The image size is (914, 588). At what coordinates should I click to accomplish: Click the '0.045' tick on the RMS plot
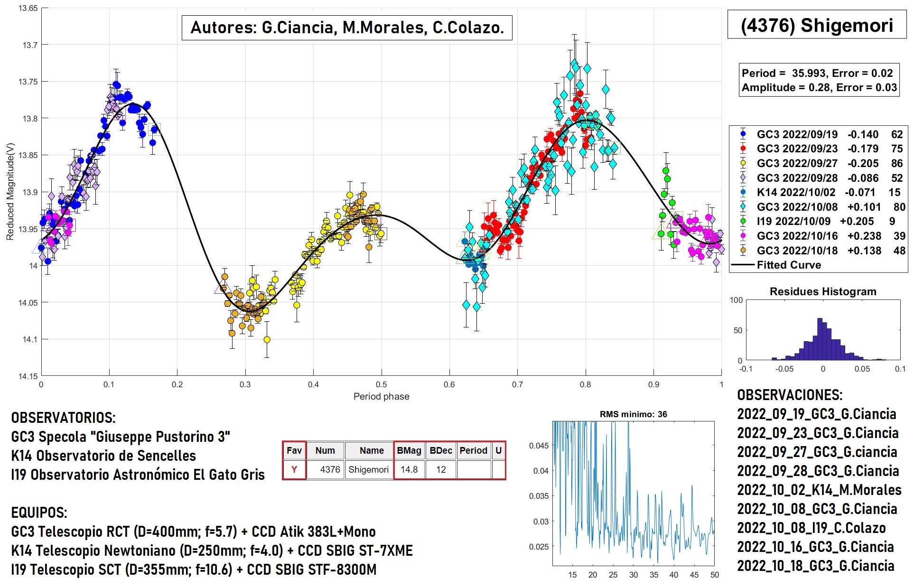click(x=539, y=446)
